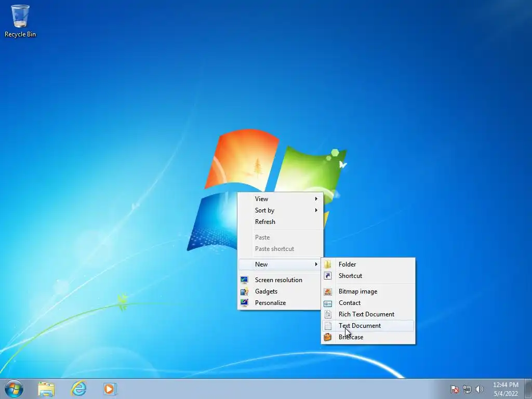Viewport: 532px width, 399px height.
Task: Open the Sort by context menu entry
Action: (280, 210)
